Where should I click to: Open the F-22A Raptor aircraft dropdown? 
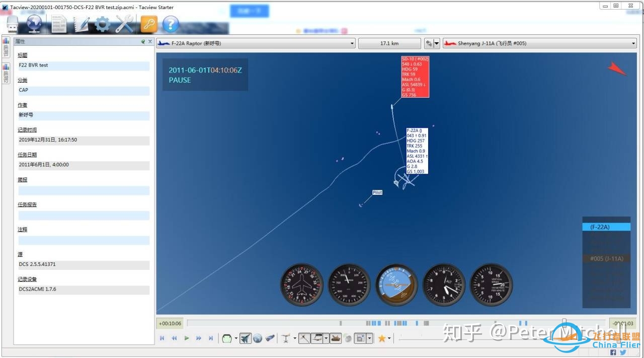click(x=256, y=43)
